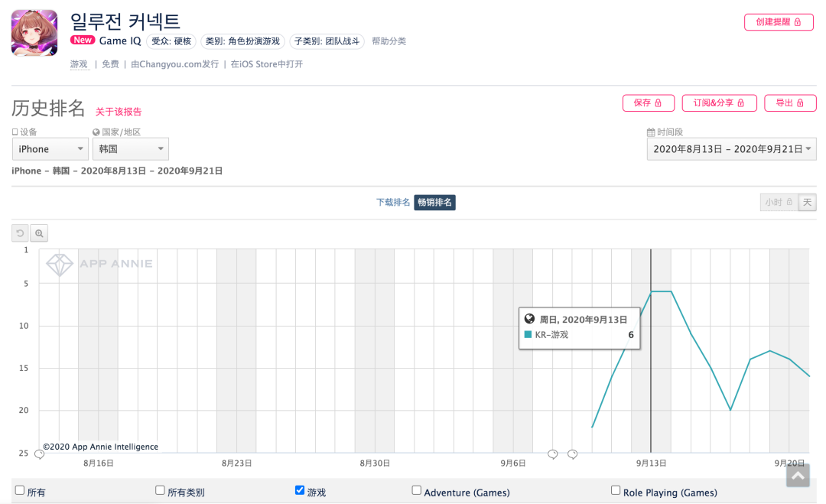Viewport: 826px width, 504px height.
Task: Click the event bubble marker at chart's left edge
Action: [x=40, y=454]
